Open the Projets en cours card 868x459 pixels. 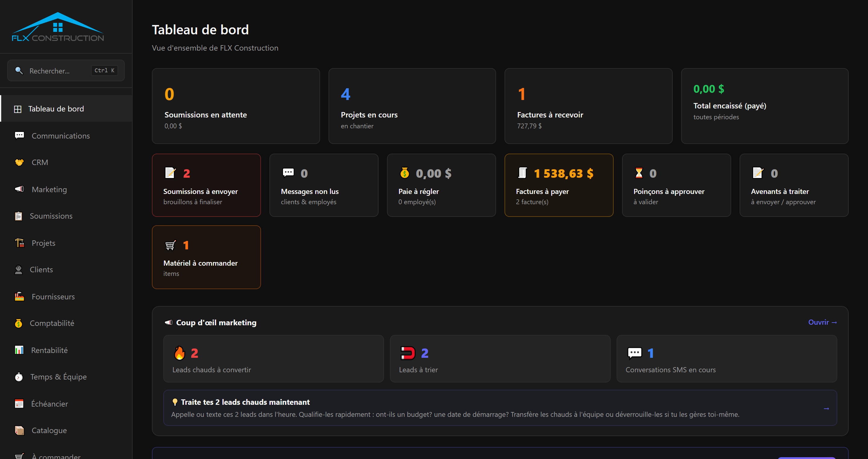click(x=412, y=106)
